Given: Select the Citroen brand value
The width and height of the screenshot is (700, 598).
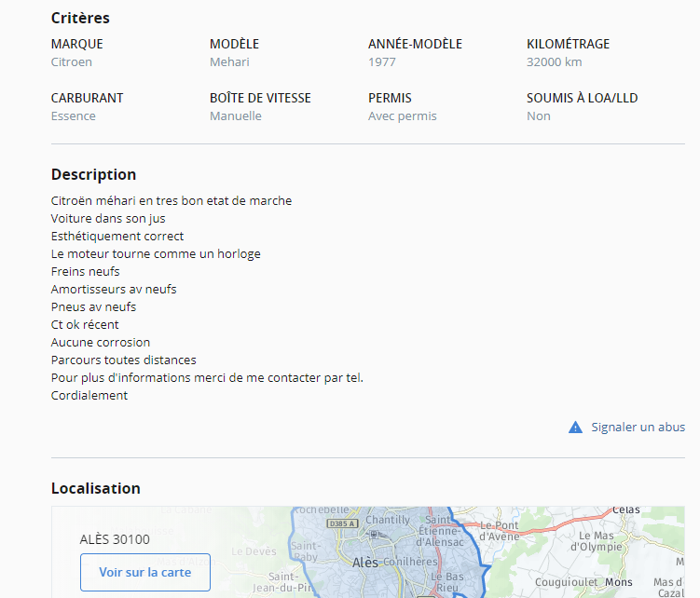Looking at the screenshot, I should [72, 62].
